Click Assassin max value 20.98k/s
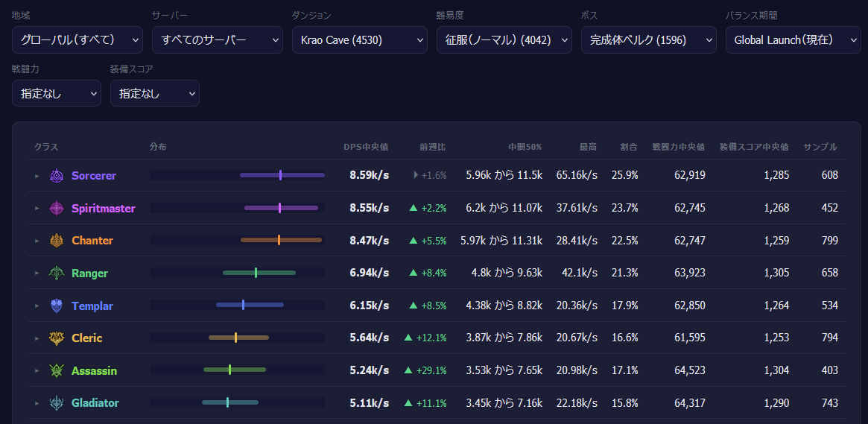 [577, 370]
